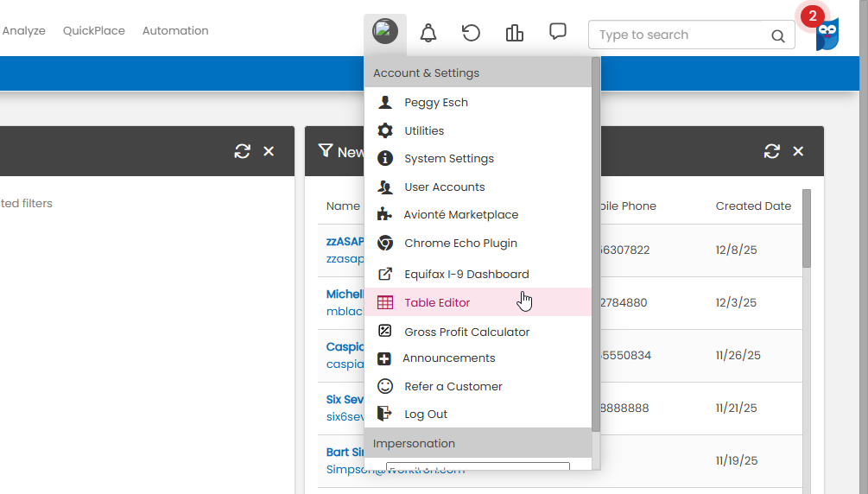
Task: Click the Impersonation input field
Action: tap(478, 466)
